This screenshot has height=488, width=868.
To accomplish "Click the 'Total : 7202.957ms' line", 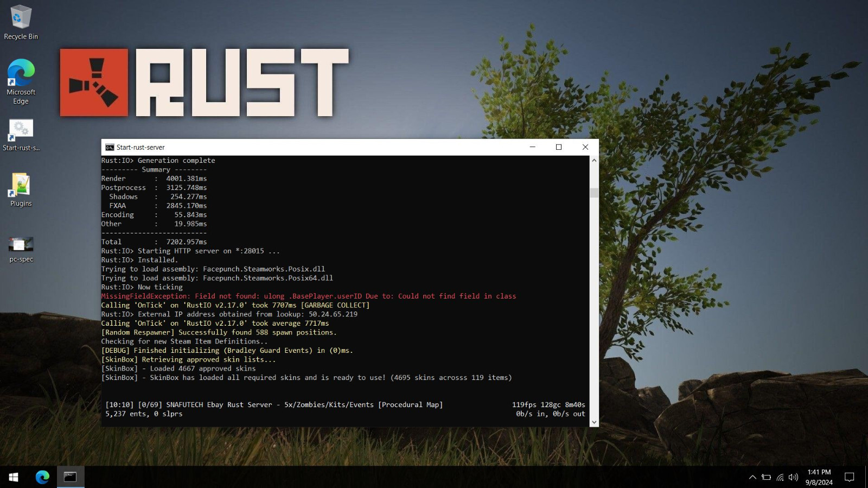I will (154, 242).
